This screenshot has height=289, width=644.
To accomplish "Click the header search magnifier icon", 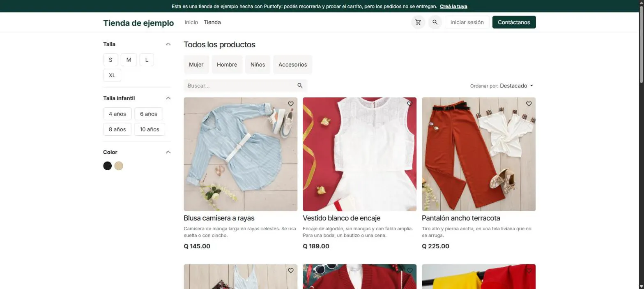I will [x=435, y=22].
